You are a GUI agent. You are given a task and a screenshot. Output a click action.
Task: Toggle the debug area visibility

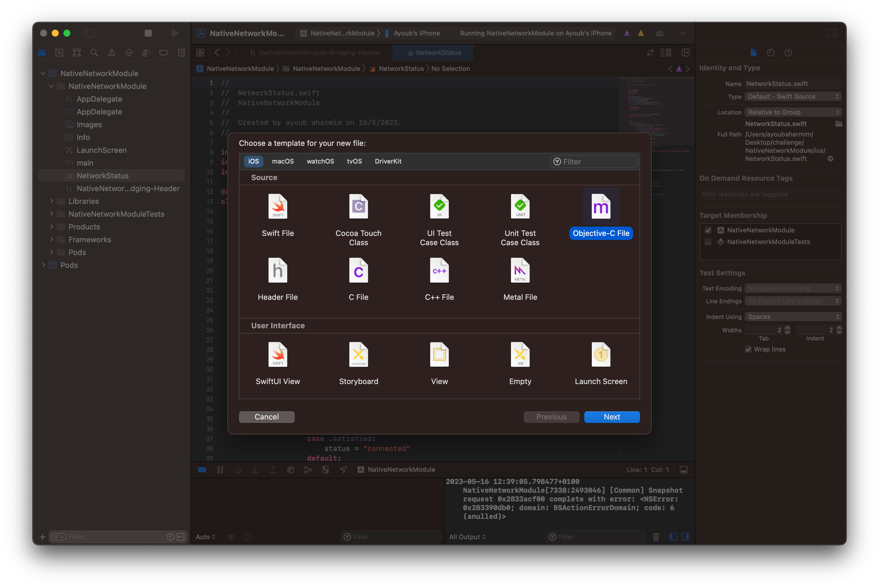(x=683, y=470)
